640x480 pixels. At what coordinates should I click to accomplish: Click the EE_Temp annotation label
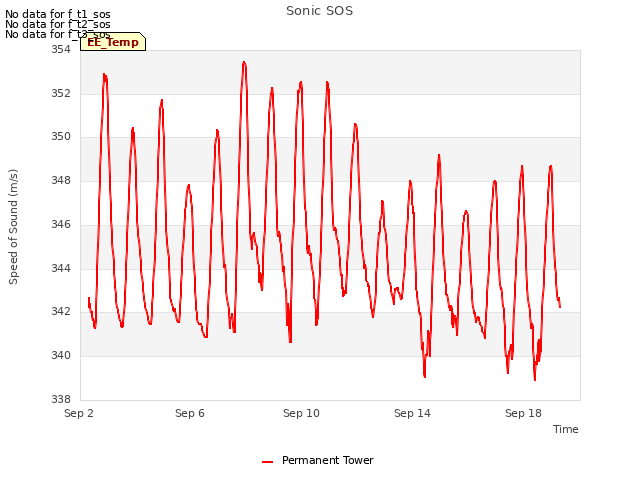click(x=113, y=42)
